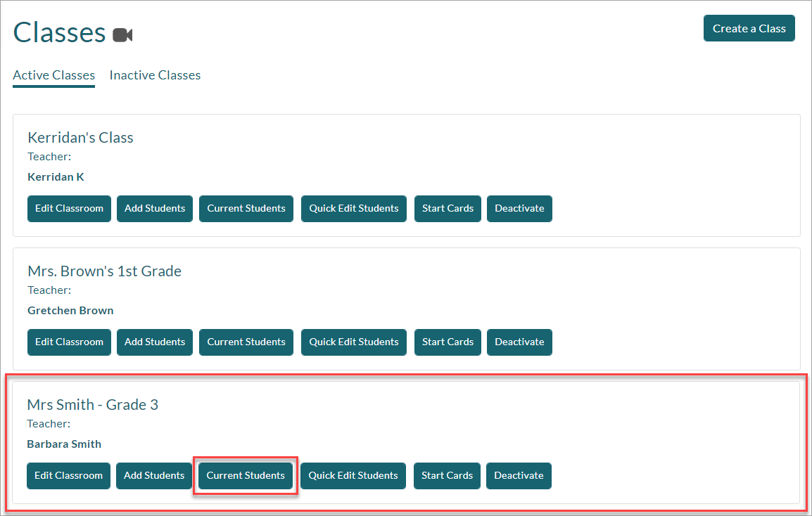Screen dimensions: 812x516
Task: Open Quick Edit Students for Kerridan's Class
Action: [x=354, y=209]
